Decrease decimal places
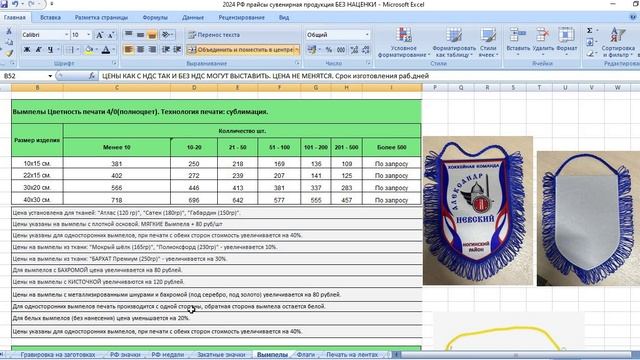 366,50
